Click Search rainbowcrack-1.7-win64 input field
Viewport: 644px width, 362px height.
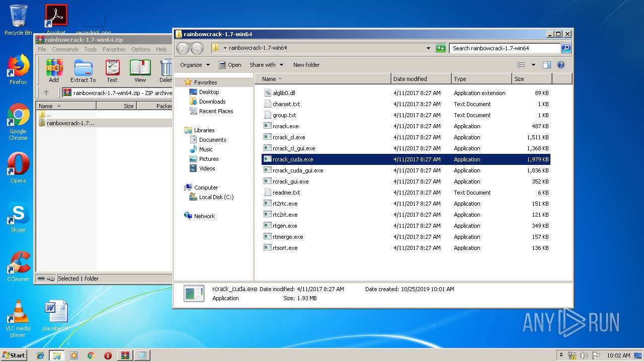pos(505,48)
